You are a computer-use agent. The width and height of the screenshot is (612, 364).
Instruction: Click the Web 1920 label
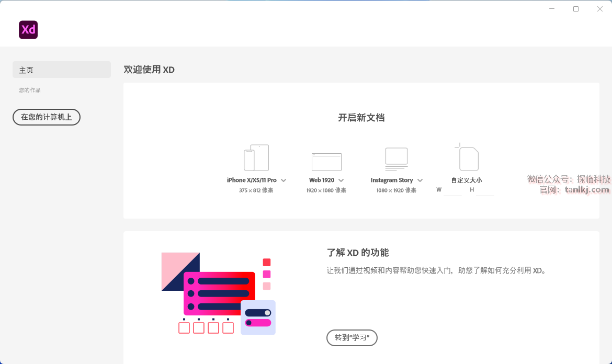(x=322, y=180)
